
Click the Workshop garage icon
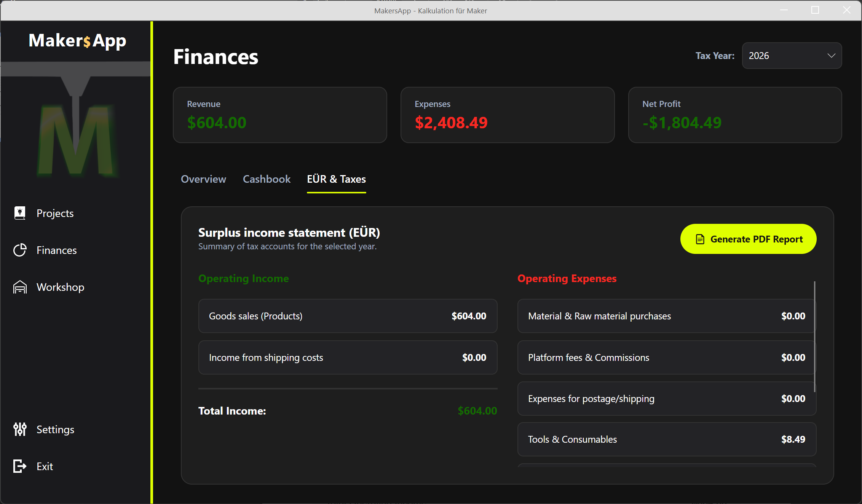(20, 287)
